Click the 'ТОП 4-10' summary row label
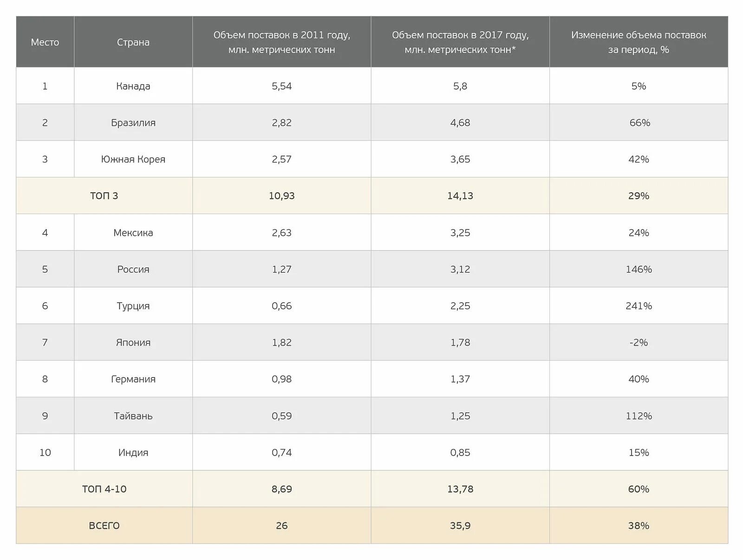This screenshot has height=560, width=743. point(104,489)
